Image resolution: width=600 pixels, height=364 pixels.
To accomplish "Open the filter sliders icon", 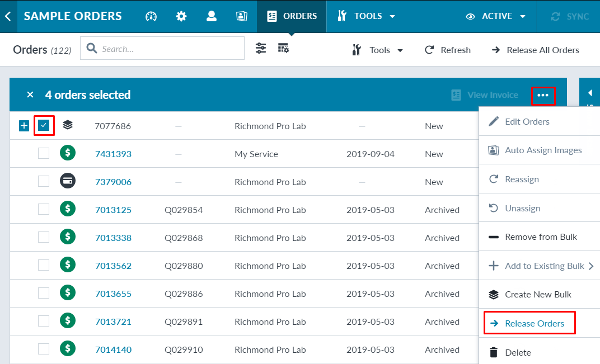I will 261,48.
